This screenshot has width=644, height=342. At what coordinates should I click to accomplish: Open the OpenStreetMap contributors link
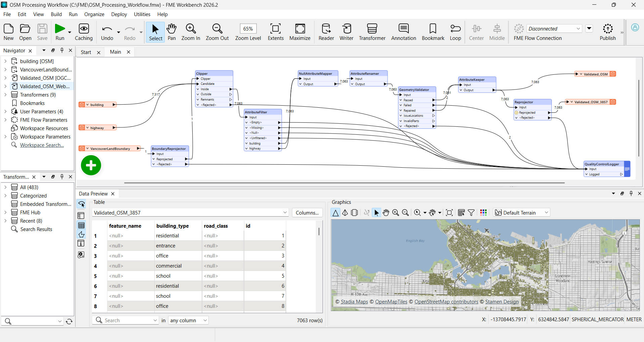446,302
